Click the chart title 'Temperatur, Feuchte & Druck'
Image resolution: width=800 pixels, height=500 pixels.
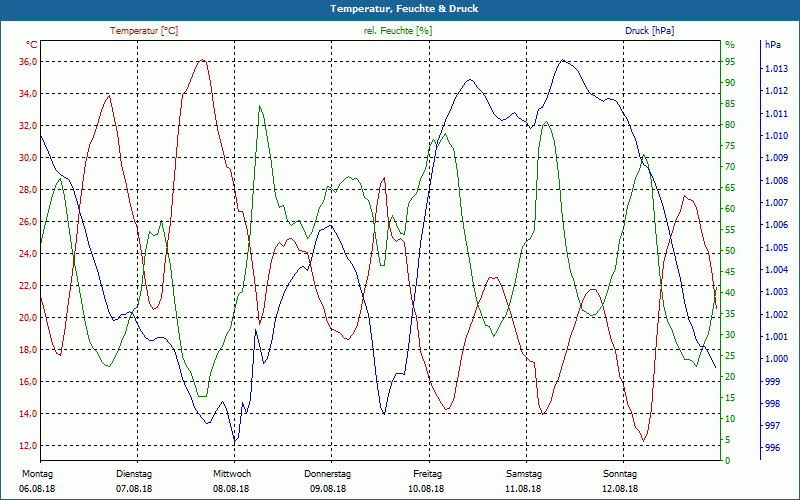[404, 9]
